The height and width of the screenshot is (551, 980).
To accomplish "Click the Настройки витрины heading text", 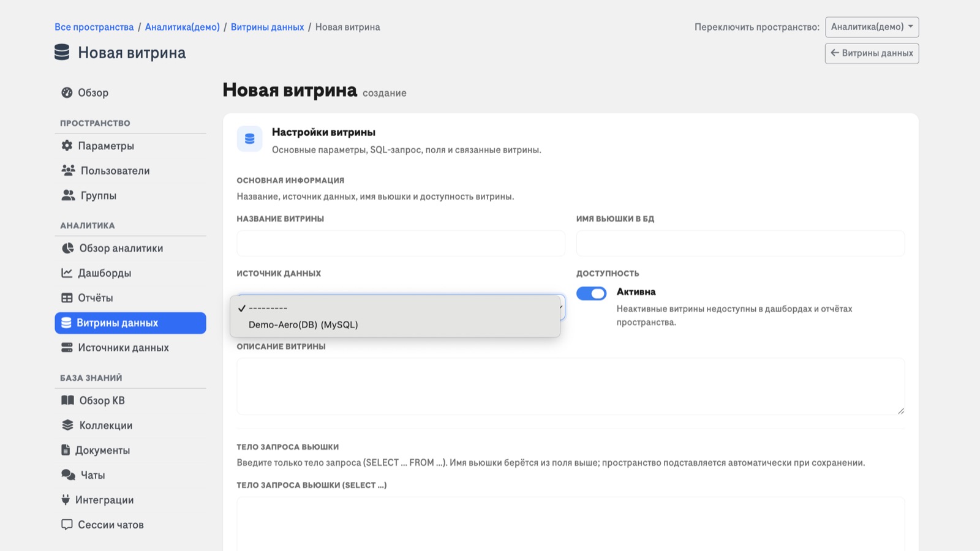I will pyautogui.click(x=323, y=132).
